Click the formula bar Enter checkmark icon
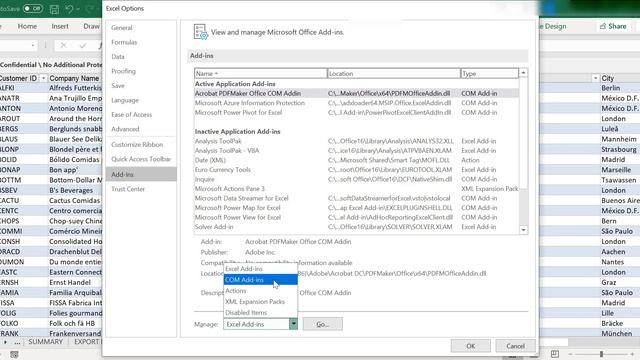 pos(83,45)
